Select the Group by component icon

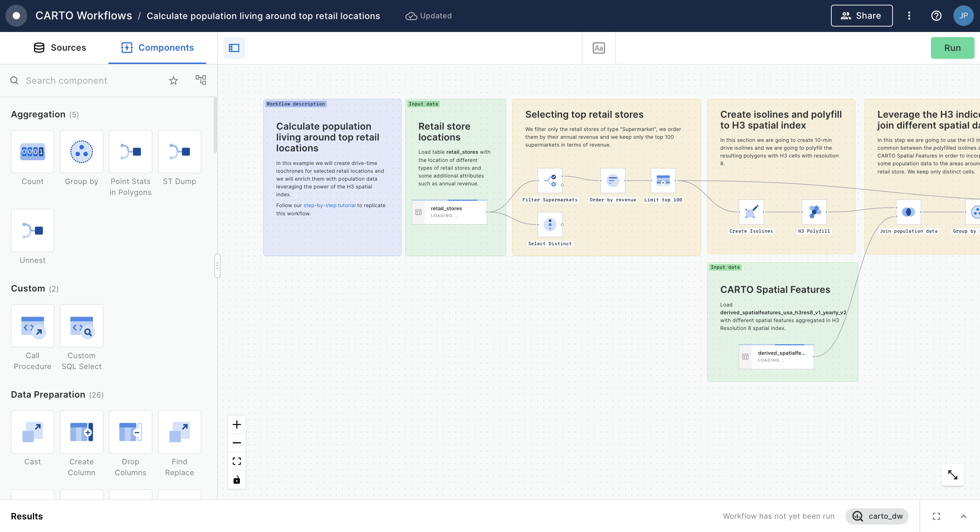(81, 152)
